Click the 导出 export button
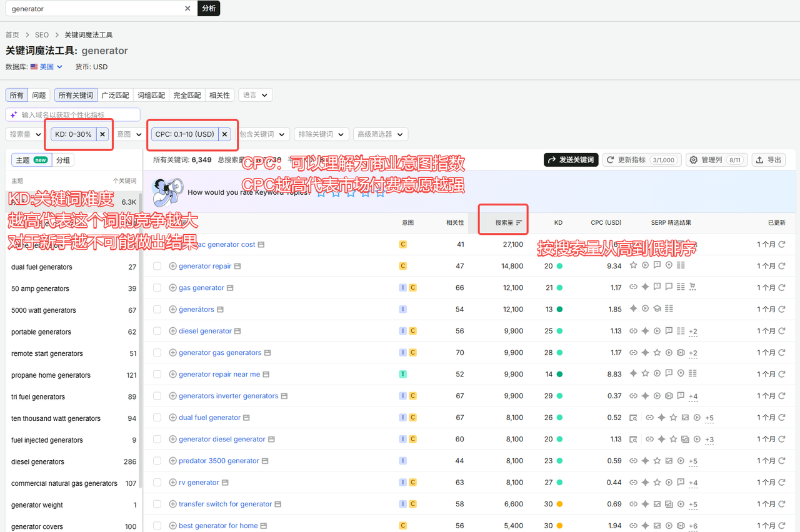This screenshot has height=532, width=800. (768, 160)
